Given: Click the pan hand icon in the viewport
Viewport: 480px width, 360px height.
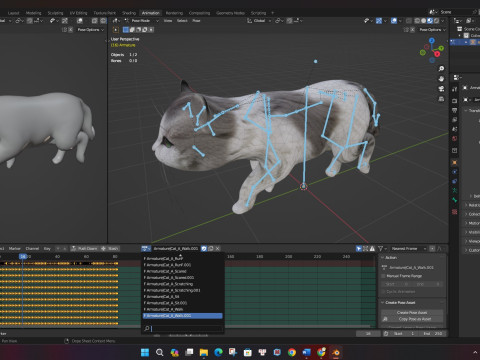Looking at the screenshot, I should (441, 79).
